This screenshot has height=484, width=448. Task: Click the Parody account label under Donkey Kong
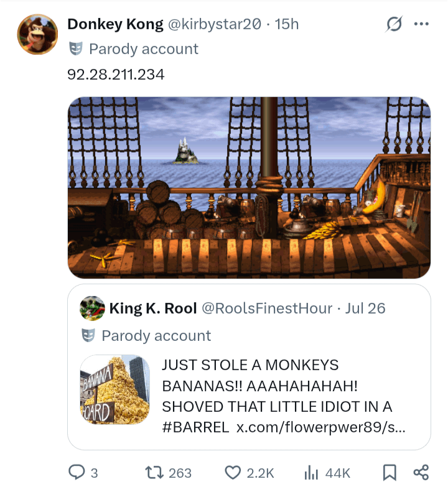144,49
